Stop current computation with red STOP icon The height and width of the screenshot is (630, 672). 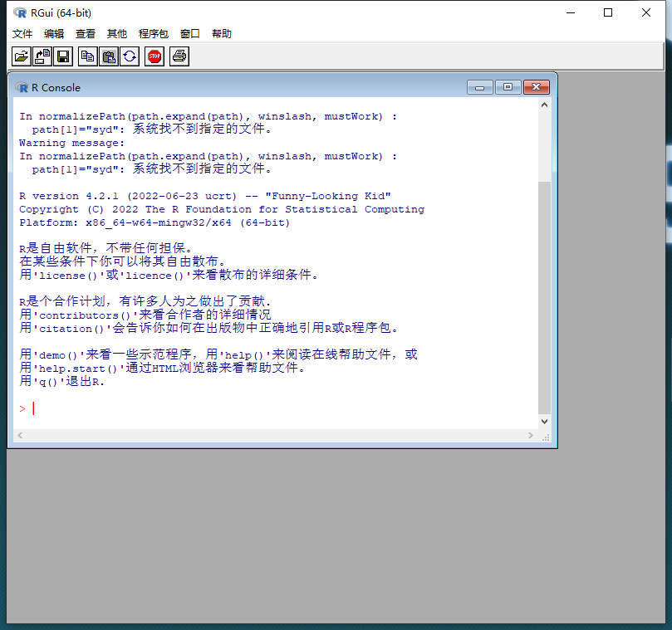(155, 56)
